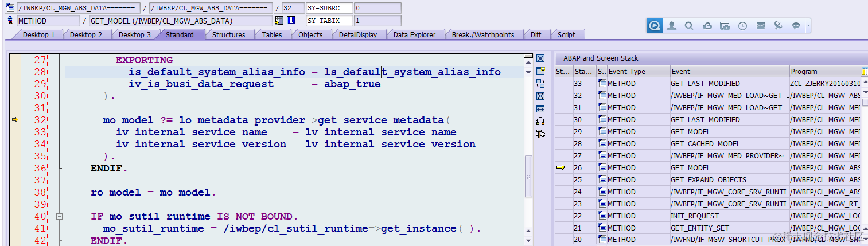This screenshot has height=246, width=868.
Task: Click the blue info icon after GET_MODEL field
Action: (x=291, y=21)
